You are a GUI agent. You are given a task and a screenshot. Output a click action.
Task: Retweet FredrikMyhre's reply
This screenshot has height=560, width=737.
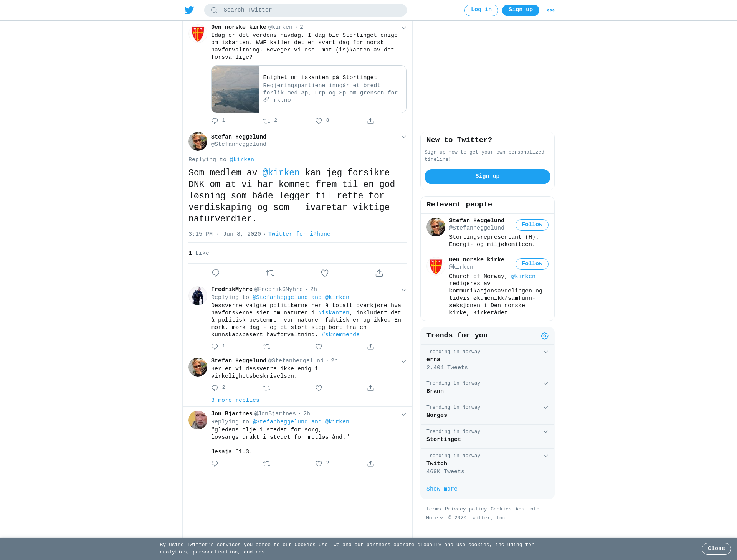(267, 347)
